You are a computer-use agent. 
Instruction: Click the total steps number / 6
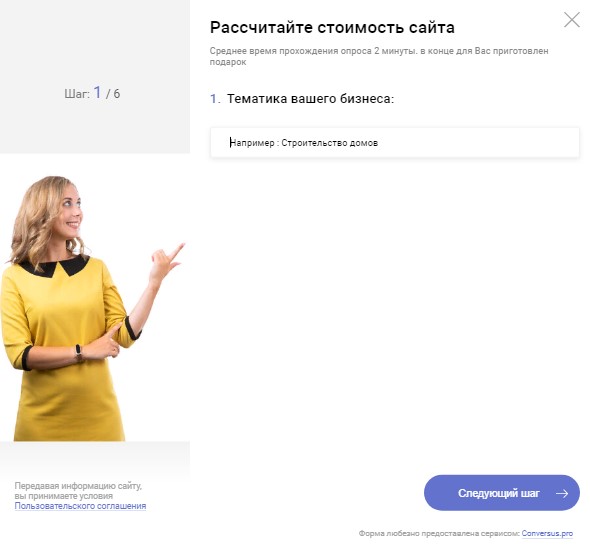(113, 94)
